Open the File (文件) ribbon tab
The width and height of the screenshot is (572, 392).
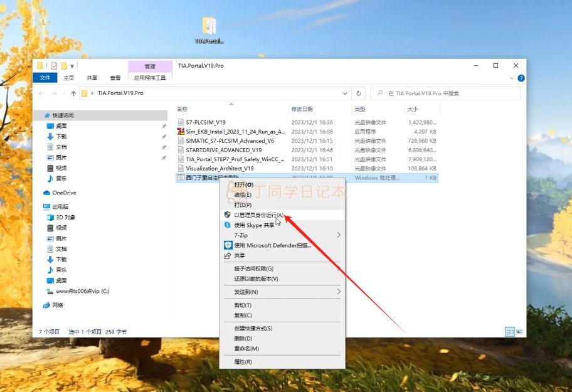tap(45, 78)
